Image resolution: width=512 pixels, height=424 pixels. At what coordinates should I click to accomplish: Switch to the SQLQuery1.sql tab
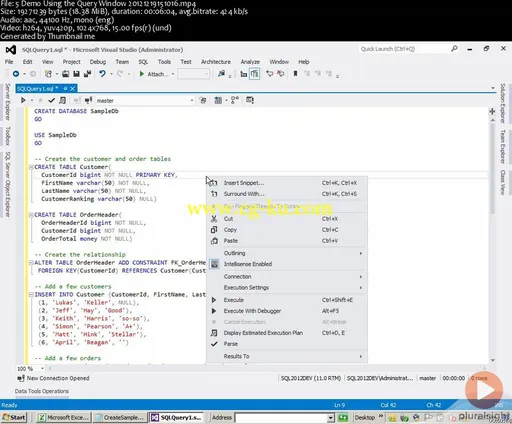tap(38, 88)
